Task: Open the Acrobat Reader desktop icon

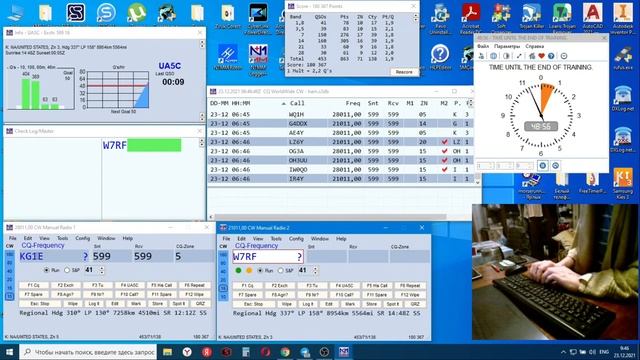Action: tap(471, 18)
